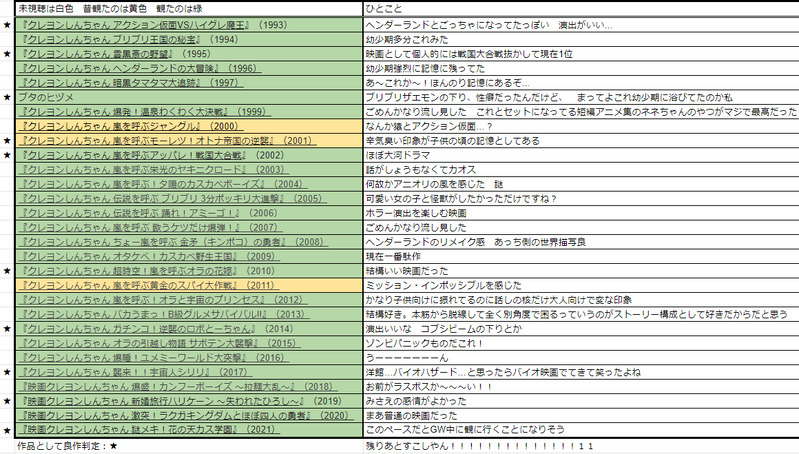The height and width of the screenshot is (454, 799).
Task: Select the お前がラスボスか comment cell
Action: [581, 387]
